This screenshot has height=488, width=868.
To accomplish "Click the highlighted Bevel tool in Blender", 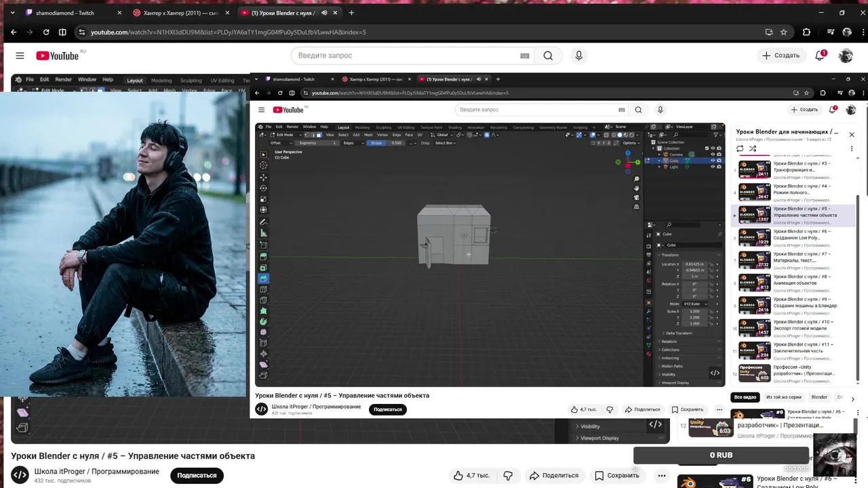I will pos(263,279).
